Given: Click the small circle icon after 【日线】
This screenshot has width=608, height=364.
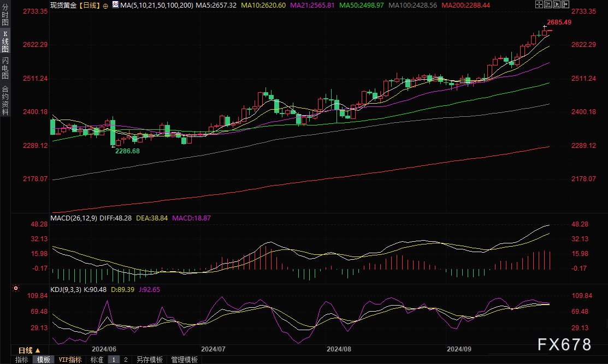Looking at the screenshot, I should click(x=105, y=5).
